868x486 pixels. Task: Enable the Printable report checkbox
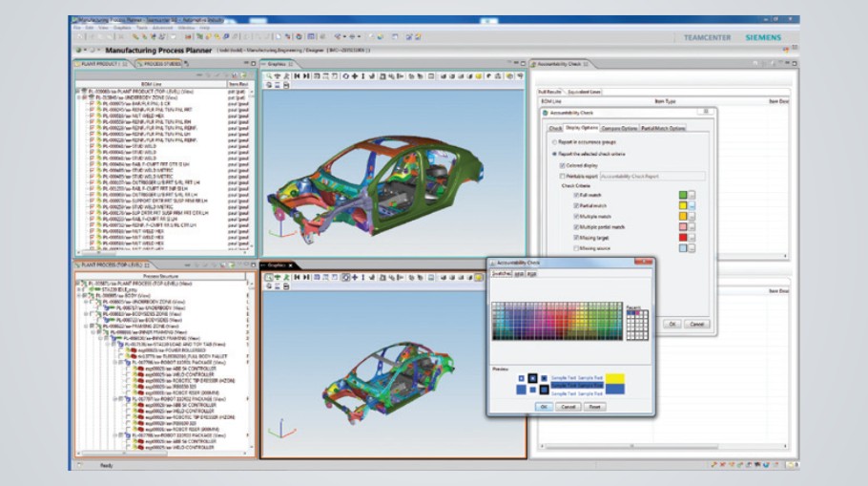tap(561, 176)
